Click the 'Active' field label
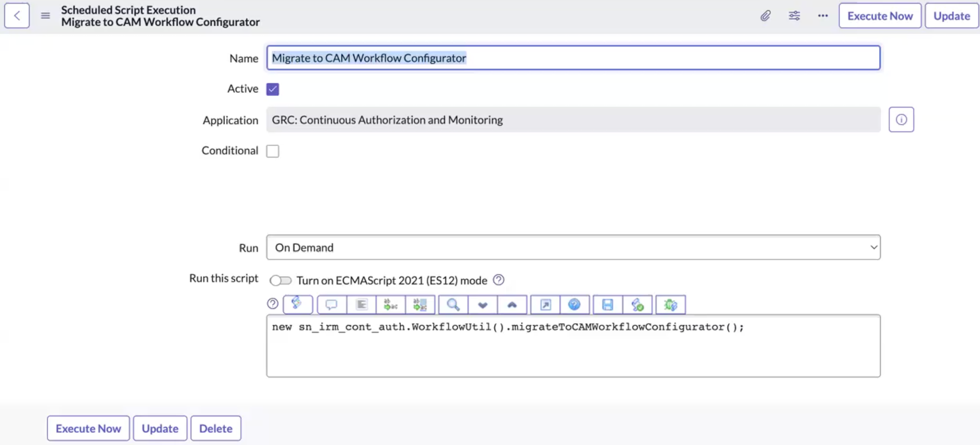Screen dimensions: 980x445 pos(243,89)
